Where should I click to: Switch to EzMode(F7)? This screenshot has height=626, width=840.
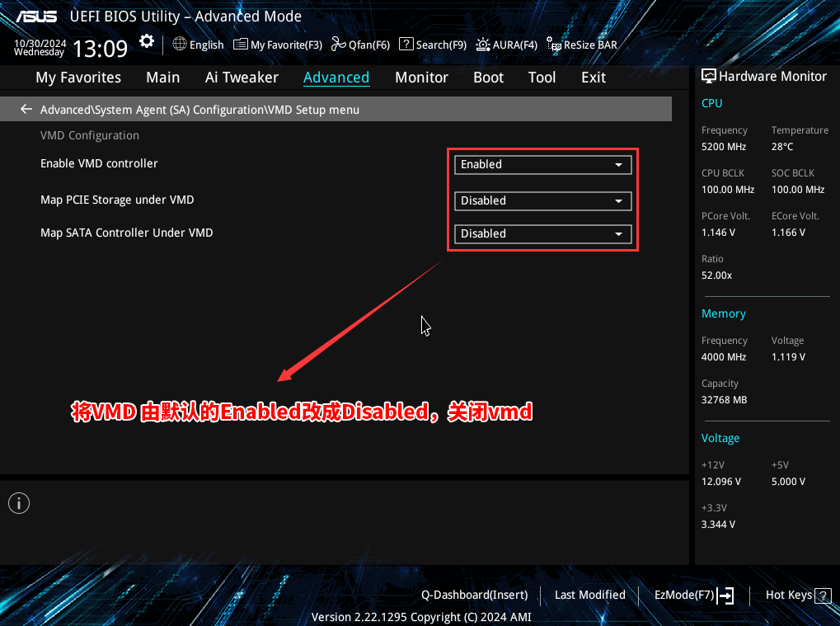click(684, 595)
